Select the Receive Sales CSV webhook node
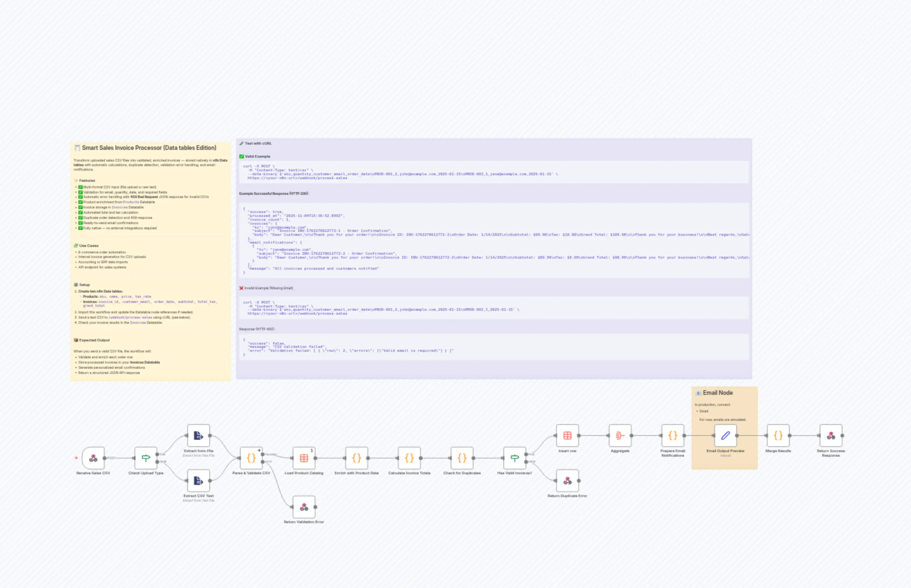Screen dimensions: 911x588 93,458
